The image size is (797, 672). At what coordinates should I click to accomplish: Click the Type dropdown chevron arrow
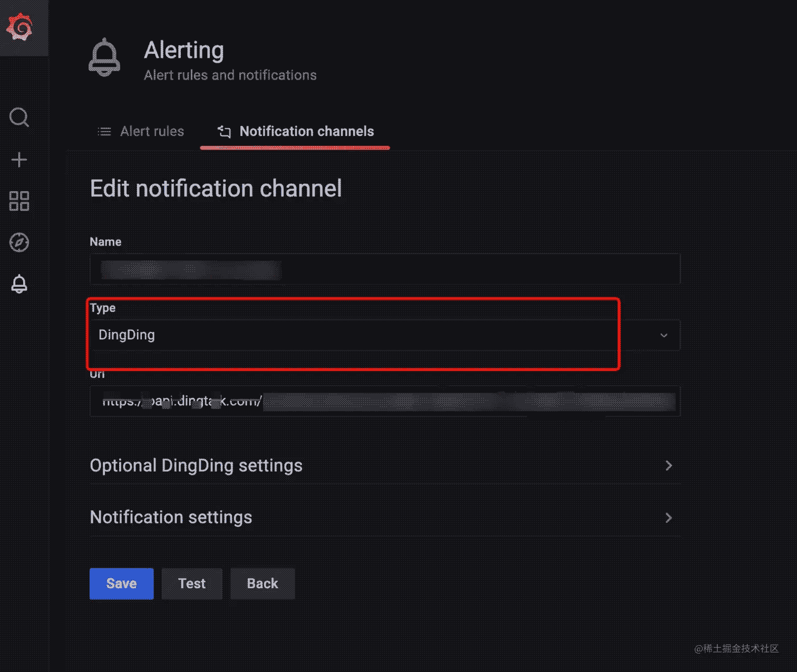pos(664,335)
